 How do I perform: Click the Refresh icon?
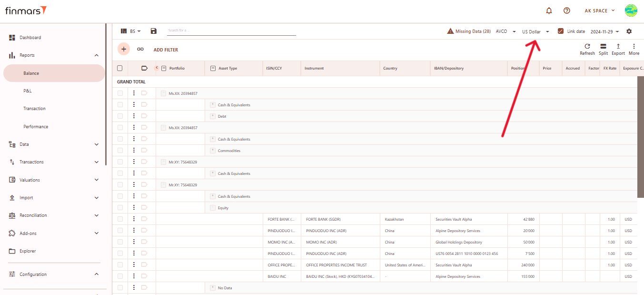pyautogui.click(x=587, y=47)
